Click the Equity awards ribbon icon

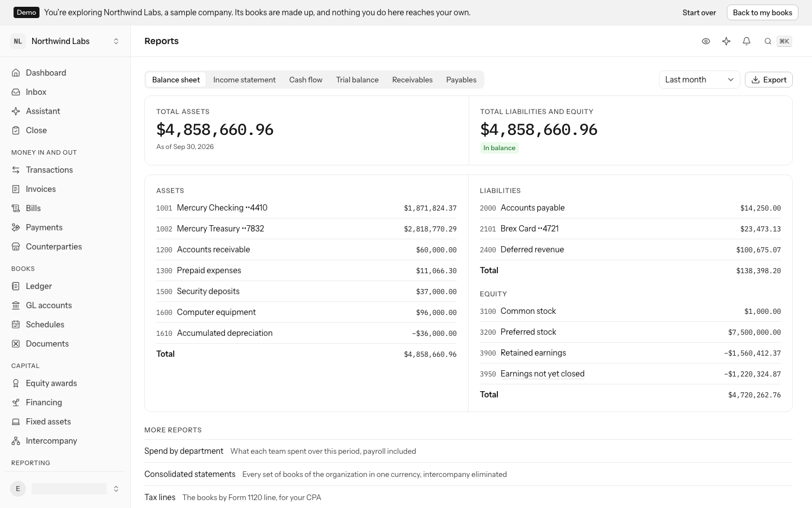(16, 383)
